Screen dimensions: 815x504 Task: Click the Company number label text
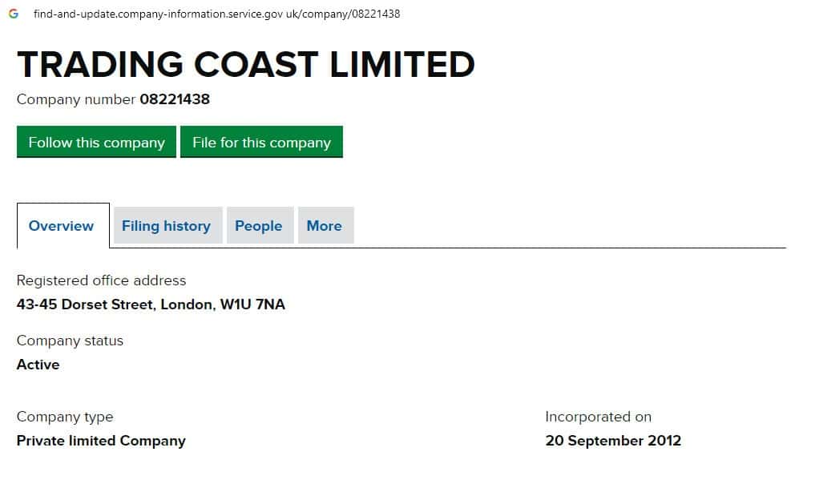(x=76, y=100)
